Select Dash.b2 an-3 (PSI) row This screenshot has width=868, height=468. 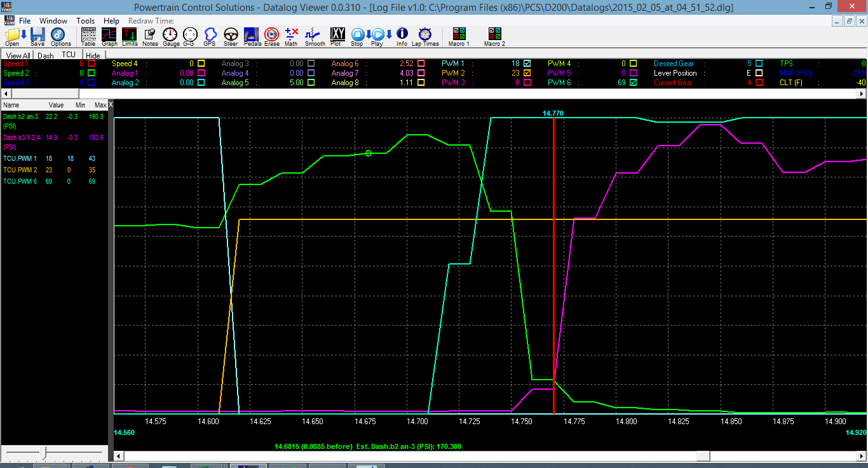[x=54, y=121]
